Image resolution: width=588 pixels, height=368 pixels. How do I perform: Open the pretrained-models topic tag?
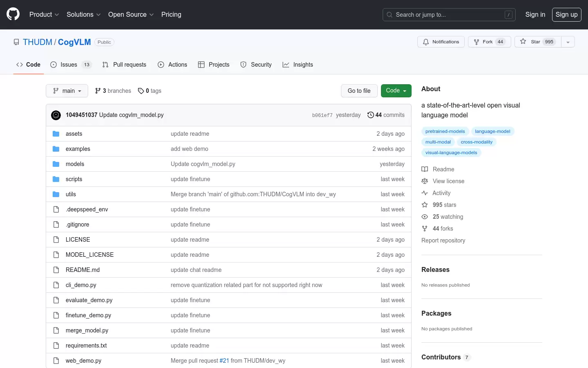[445, 131]
